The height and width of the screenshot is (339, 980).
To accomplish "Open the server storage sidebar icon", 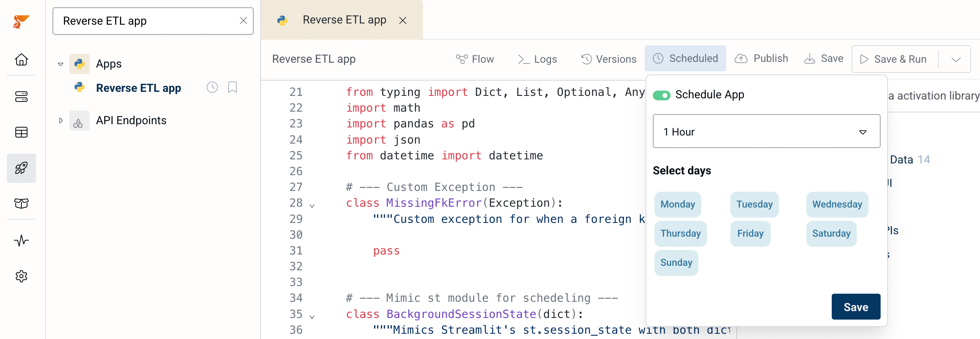I will tap(21, 96).
